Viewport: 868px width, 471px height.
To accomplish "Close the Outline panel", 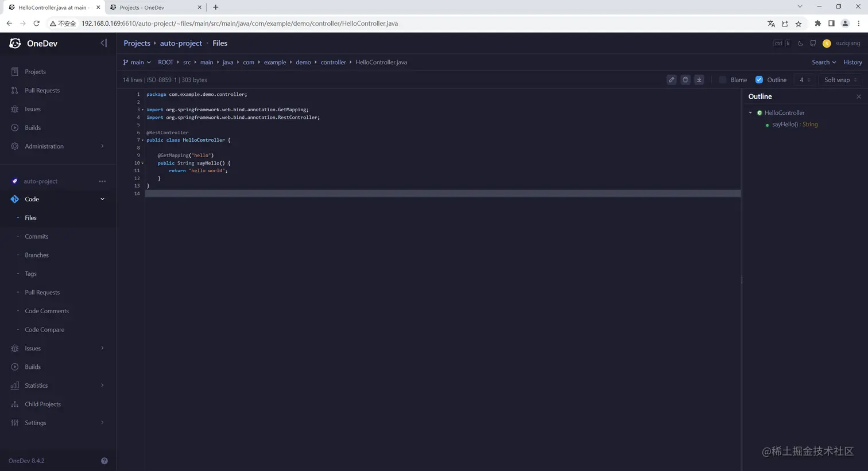I will point(858,96).
